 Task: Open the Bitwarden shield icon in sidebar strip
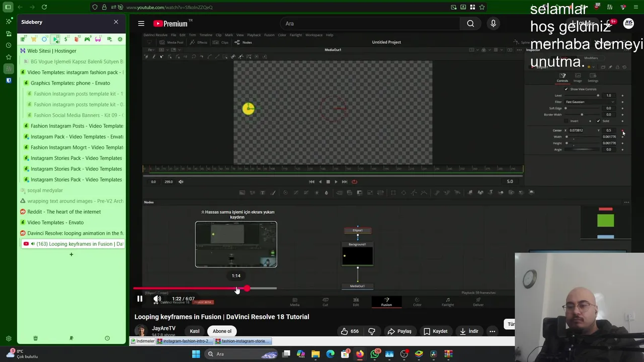point(9,80)
